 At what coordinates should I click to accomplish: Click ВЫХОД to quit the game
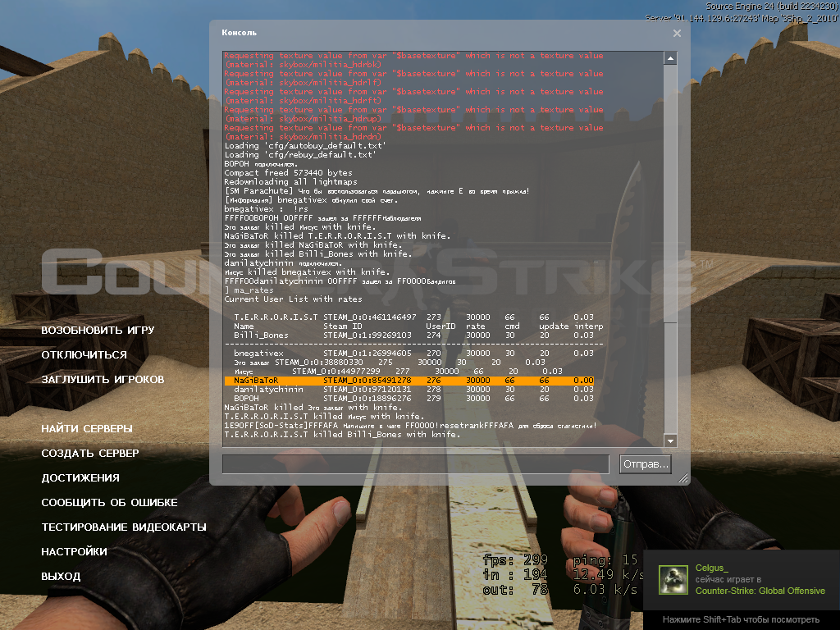click(61, 577)
